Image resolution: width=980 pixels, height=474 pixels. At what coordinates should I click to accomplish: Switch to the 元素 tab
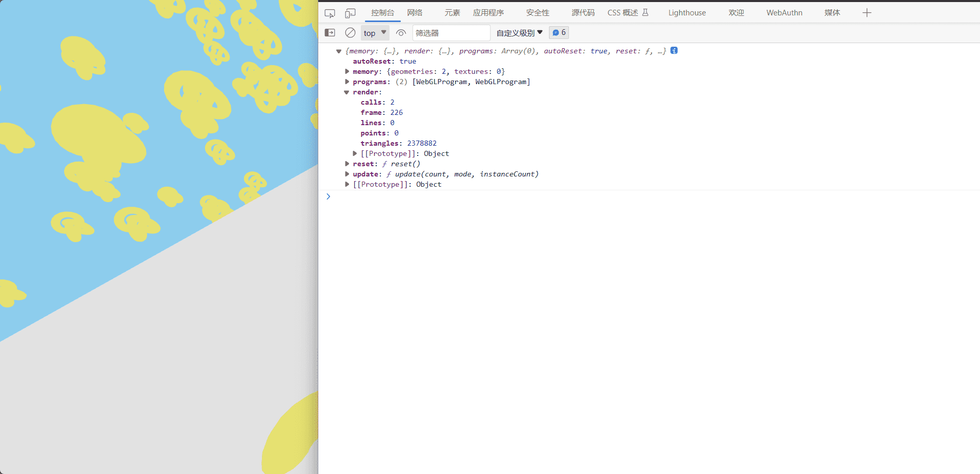coord(452,13)
